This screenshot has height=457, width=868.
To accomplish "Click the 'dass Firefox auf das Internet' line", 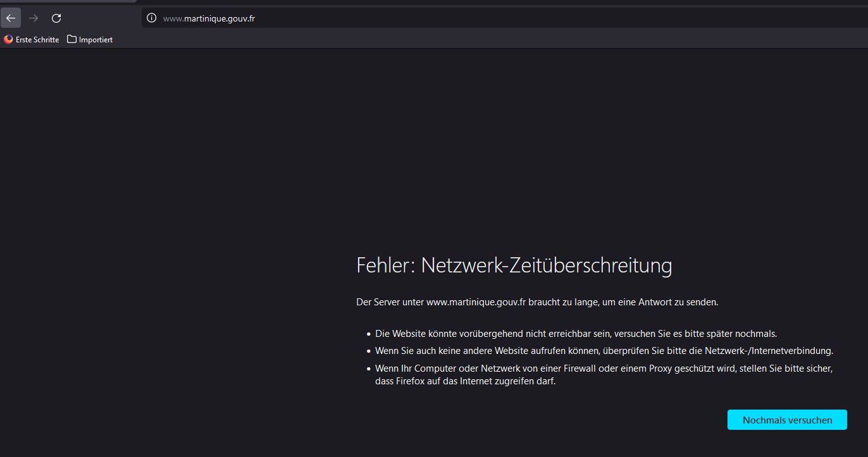I will (465, 381).
